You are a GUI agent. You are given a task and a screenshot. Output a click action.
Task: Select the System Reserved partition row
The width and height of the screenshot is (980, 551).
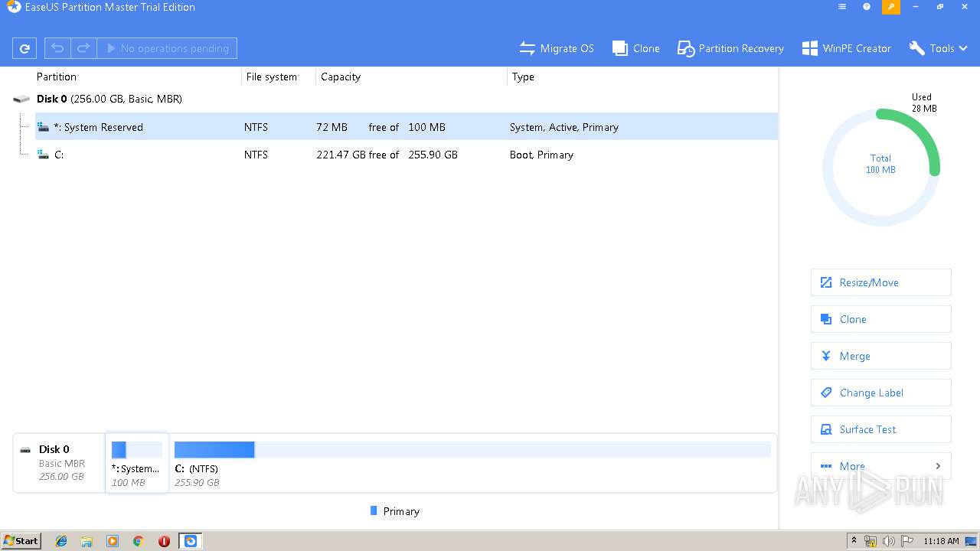pyautogui.click(x=407, y=127)
